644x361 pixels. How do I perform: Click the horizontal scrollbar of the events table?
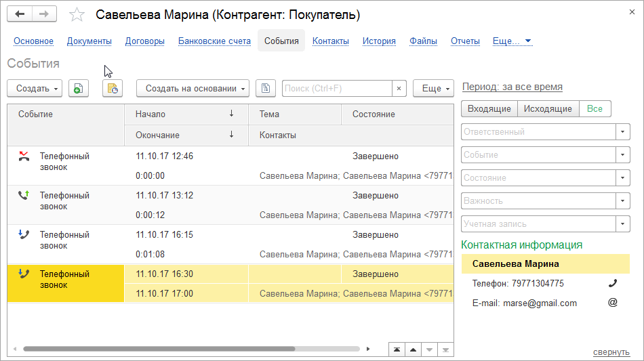tap(159, 349)
